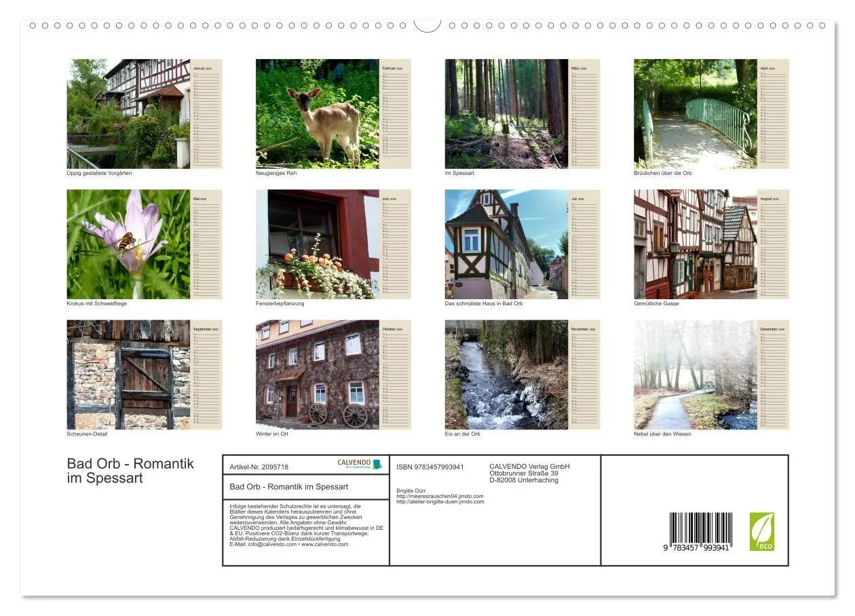Viewport: 855px width, 616px height.
Task: Open the atelier-brigitte-duerr.jimdo.com link
Action: click(440, 501)
